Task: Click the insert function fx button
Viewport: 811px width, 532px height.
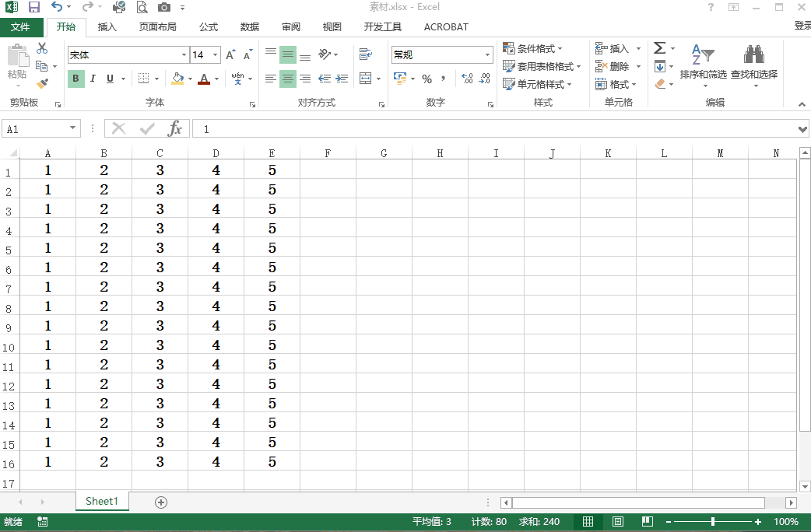Action: [x=175, y=128]
